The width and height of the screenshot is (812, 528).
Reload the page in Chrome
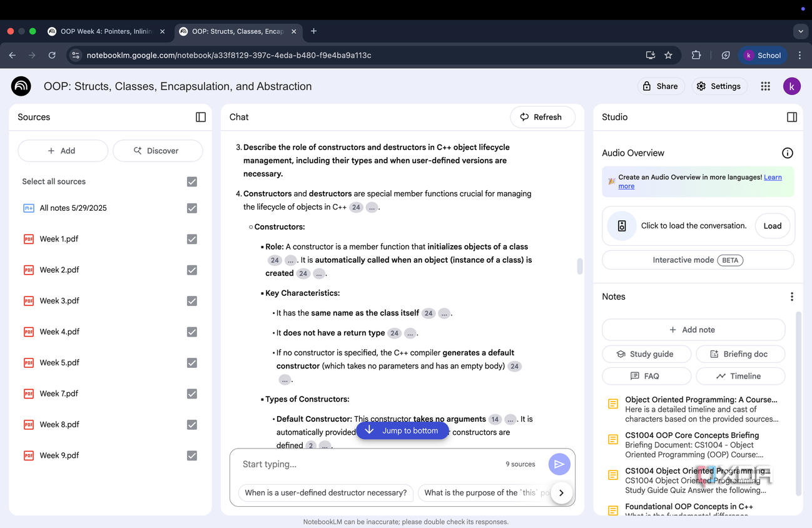click(52, 55)
